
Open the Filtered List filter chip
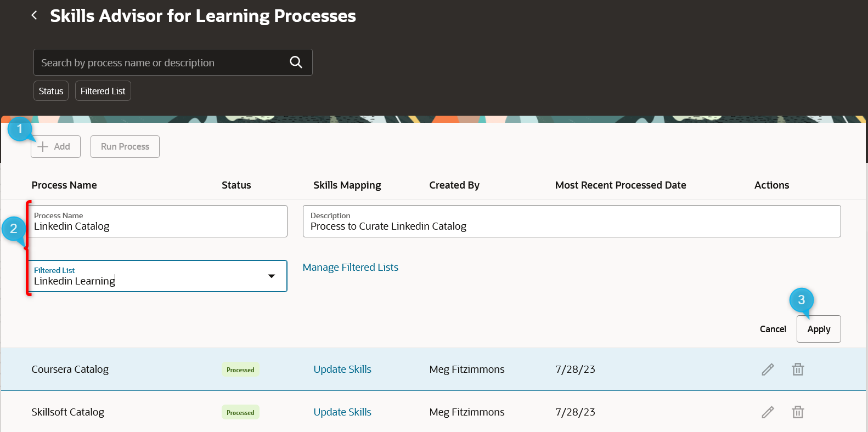pyautogui.click(x=103, y=91)
